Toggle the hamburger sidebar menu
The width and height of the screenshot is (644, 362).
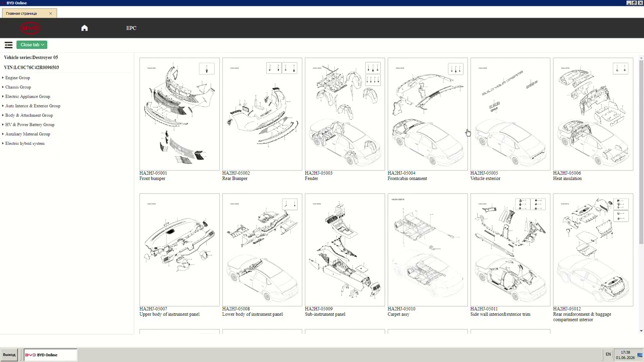9,45
